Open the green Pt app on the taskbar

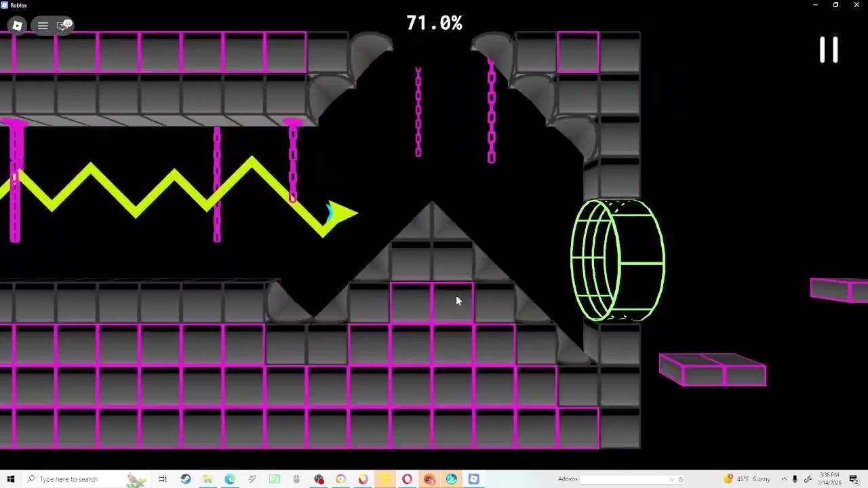click(x=275, y=479)
